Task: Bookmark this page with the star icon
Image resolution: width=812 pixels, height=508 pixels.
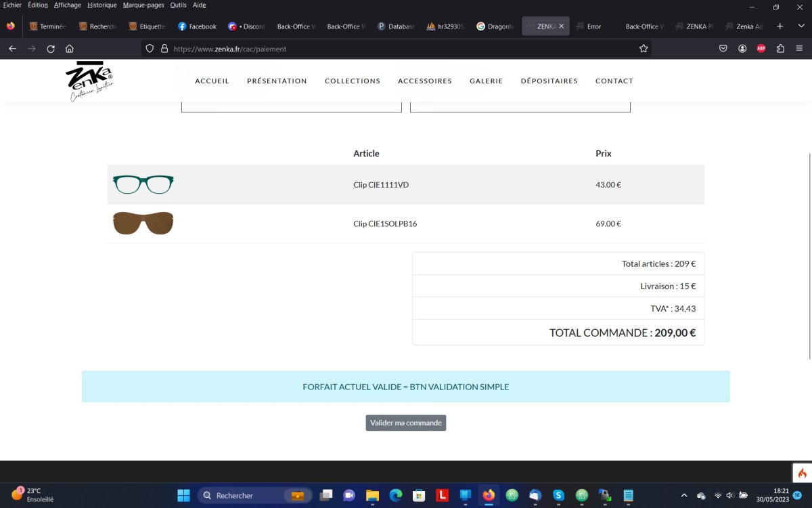Action: tap(644, 49)
